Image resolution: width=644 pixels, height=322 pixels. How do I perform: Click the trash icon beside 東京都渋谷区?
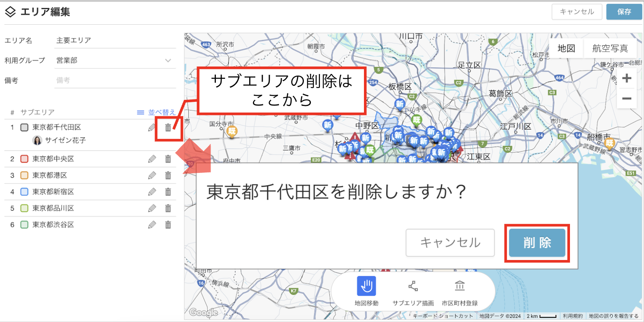pyautogui.click(x=168, y=225)
